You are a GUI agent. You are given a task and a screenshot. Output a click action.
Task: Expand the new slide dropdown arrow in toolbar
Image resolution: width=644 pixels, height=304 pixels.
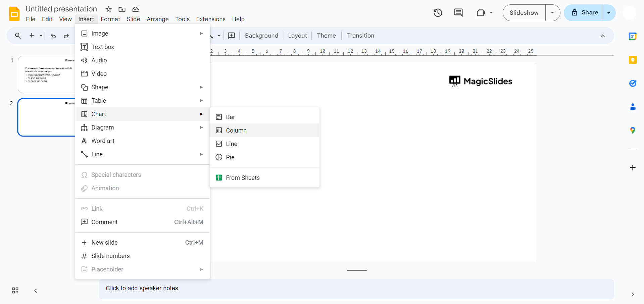41,36
